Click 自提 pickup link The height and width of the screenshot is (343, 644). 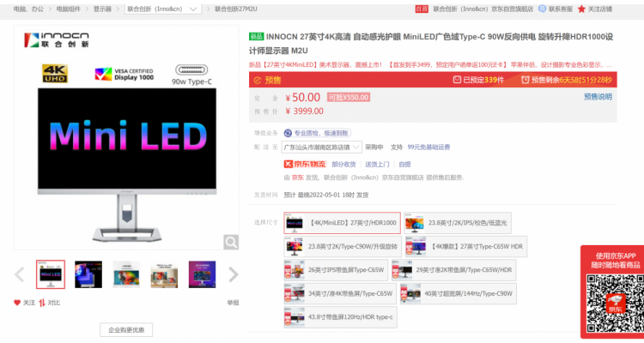tap(404, 164)
